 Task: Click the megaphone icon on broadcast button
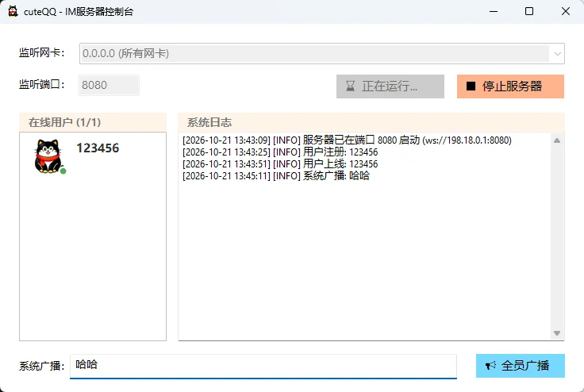click(490, 366)
